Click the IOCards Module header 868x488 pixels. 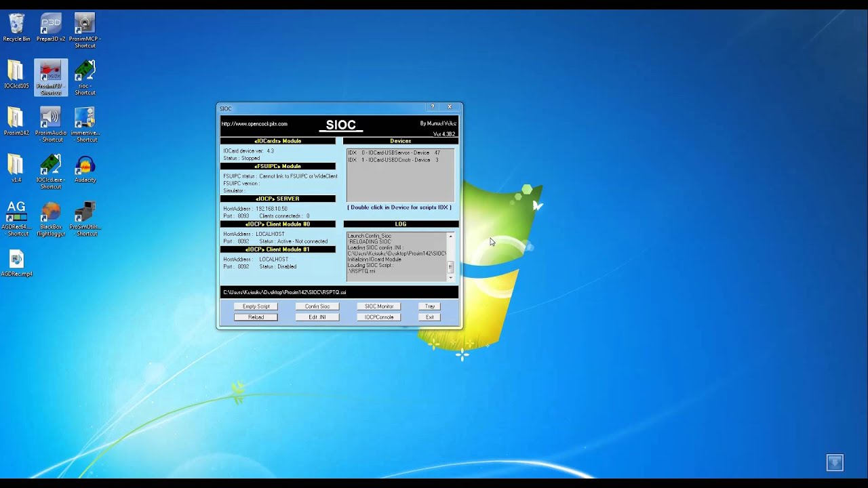[277, 141]
